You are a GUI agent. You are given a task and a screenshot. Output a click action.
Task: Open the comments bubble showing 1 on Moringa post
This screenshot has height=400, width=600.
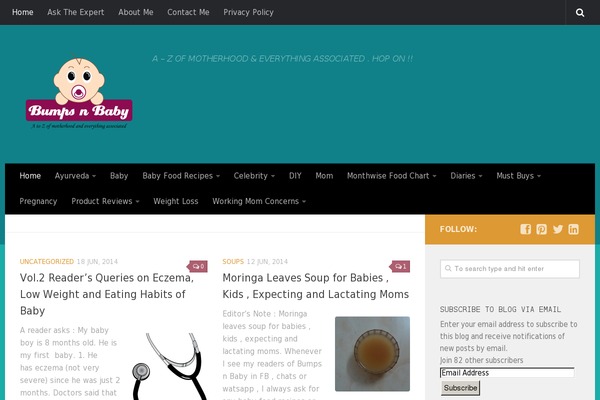pyautogui.click(x=400, y=266)
